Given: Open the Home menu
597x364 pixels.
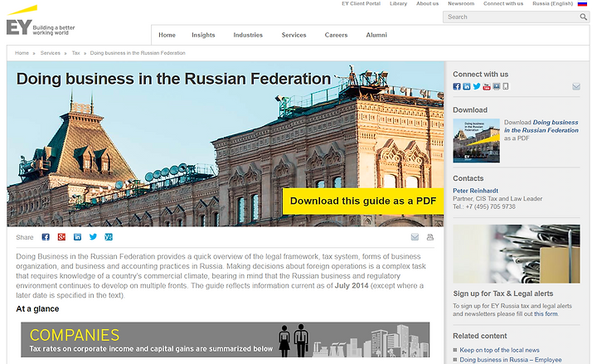Looking at the screenshot, I should tap(167, 35).
